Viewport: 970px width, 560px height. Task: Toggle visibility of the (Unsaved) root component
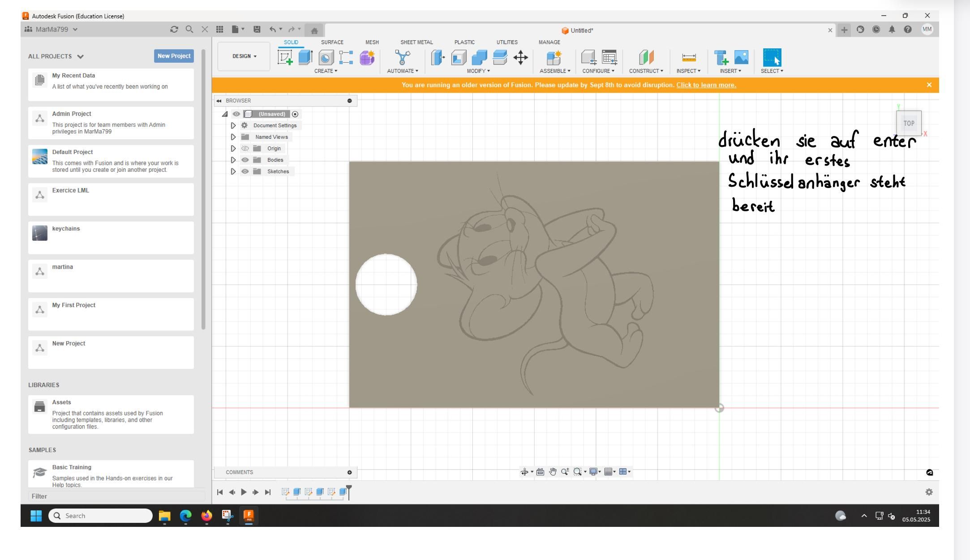point(236,114)
